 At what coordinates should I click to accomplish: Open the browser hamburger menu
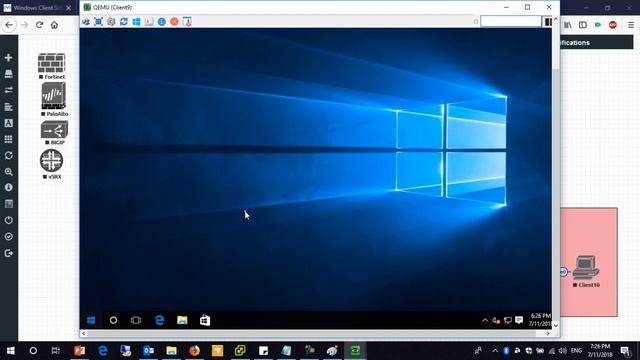pos(631,25)
